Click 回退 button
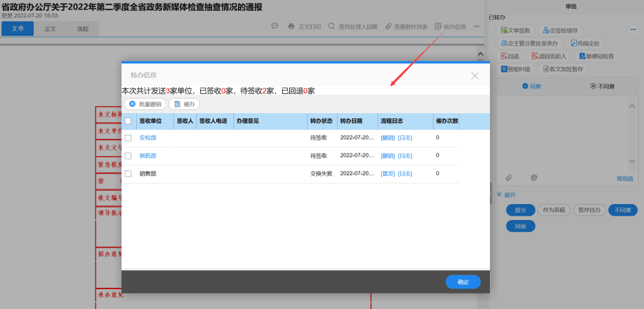This screenshot has width=644, height=309. [510, 56]
